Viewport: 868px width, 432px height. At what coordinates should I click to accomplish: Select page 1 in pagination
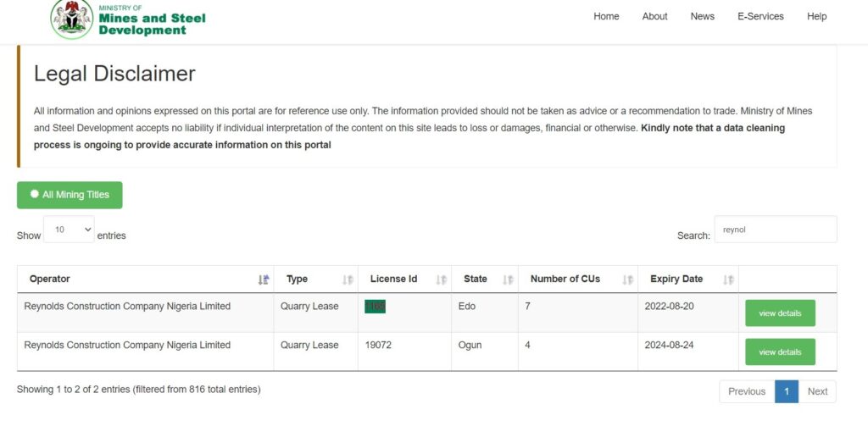(787, 391)
